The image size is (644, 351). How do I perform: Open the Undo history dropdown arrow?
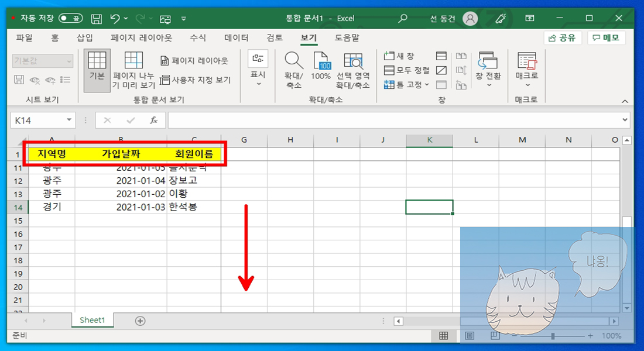(x=126, y=19)
